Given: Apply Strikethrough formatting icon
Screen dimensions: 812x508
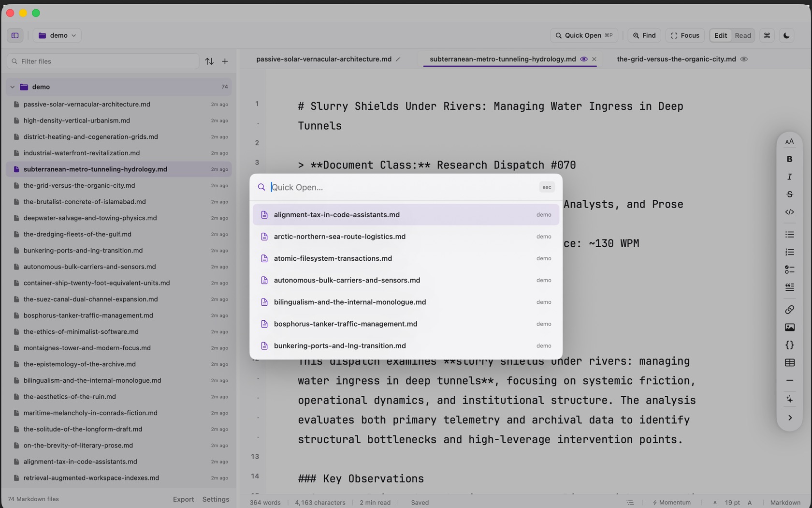Looking at the screenshot, I should (x=789, y=194).
